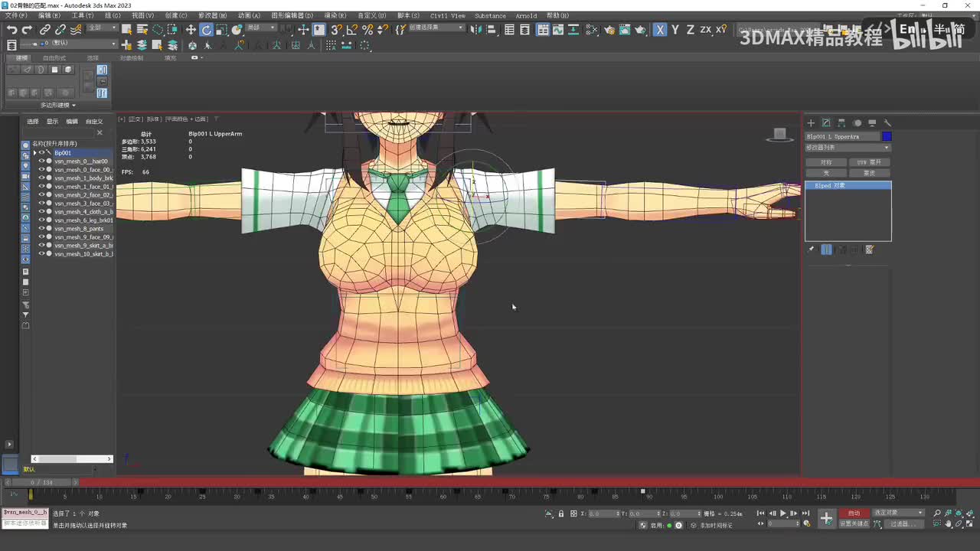Select the Unlink Selection tool
This screenshot has width=980, height=551.
tap(60, 30)
